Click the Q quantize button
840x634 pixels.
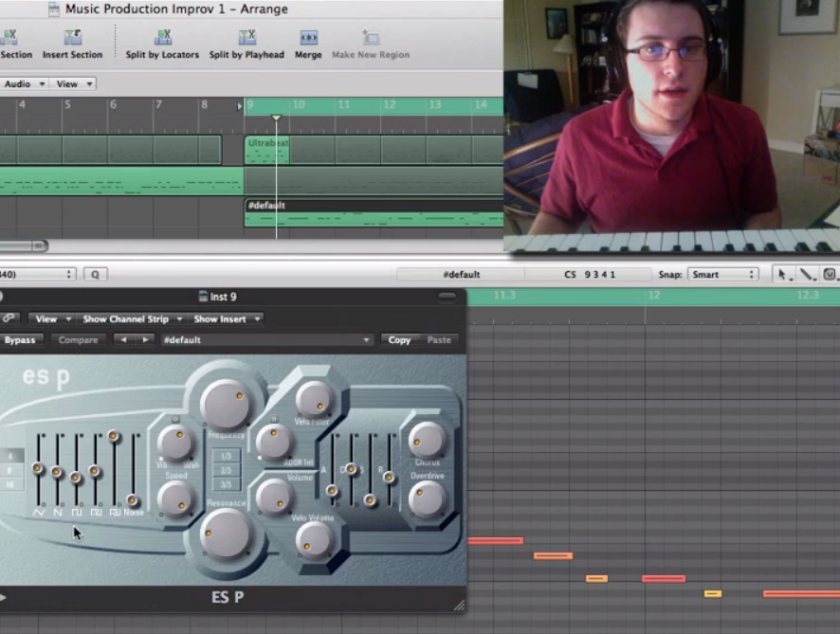(95, 275)
